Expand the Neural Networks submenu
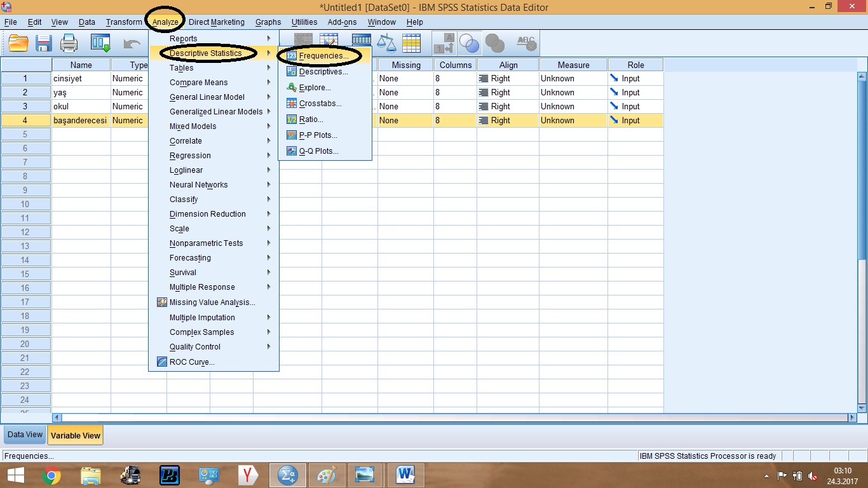The width and height of the screenshot is (868, 488). click(x=214, y=185)
